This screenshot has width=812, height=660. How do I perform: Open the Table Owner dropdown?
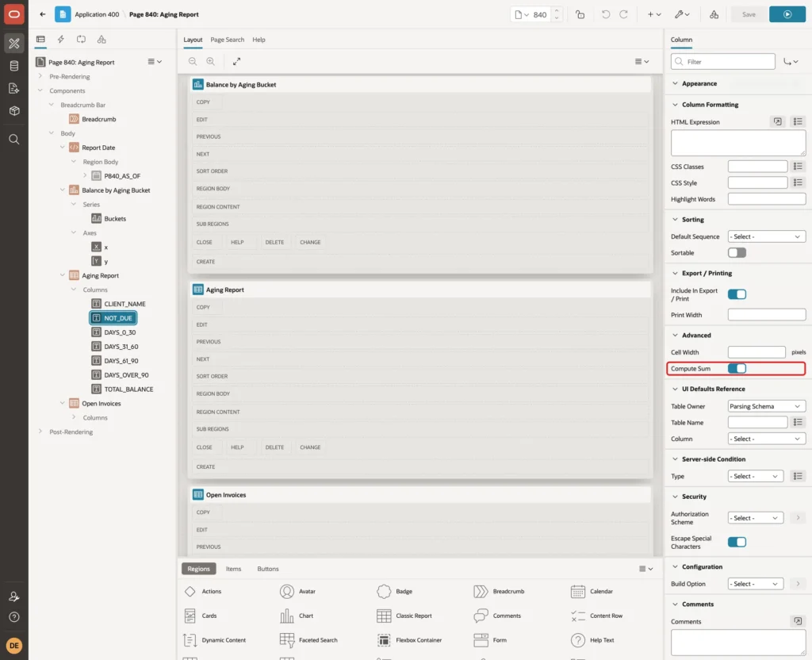(x=767, y=407)
